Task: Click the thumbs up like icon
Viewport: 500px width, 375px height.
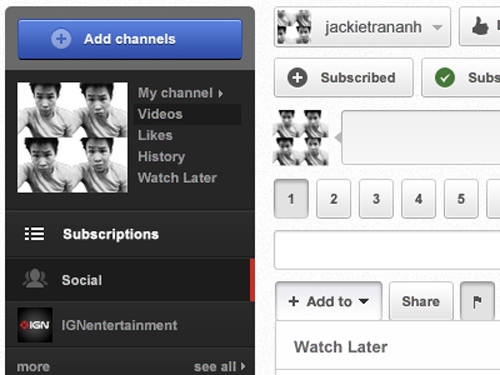Action: pyautogui.click(x=480, y=26)
